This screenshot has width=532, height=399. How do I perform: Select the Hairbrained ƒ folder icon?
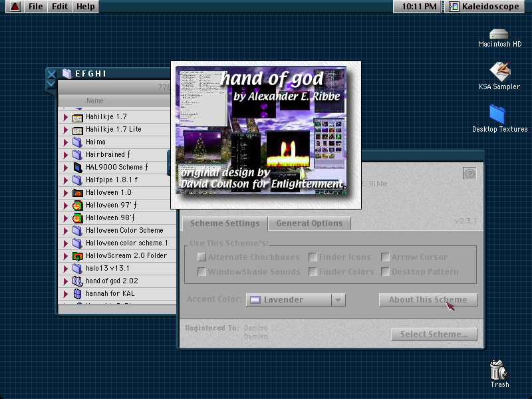tap(78, 155)
